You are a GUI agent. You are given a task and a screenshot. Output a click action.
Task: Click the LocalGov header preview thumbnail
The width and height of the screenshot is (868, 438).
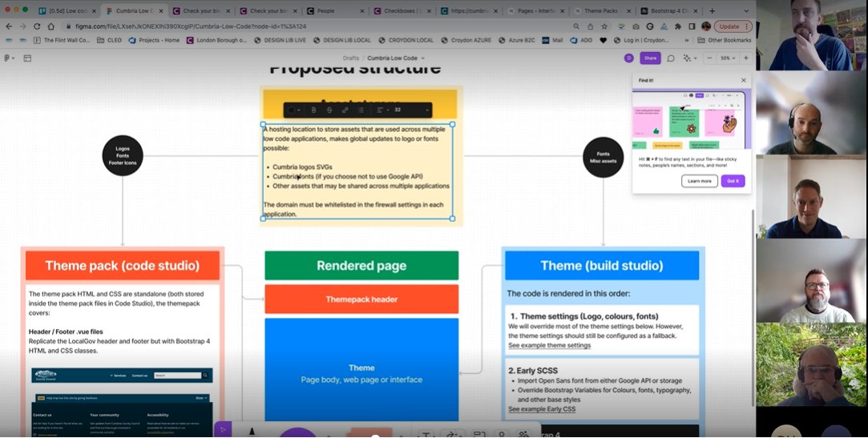(x=122, y=375)
